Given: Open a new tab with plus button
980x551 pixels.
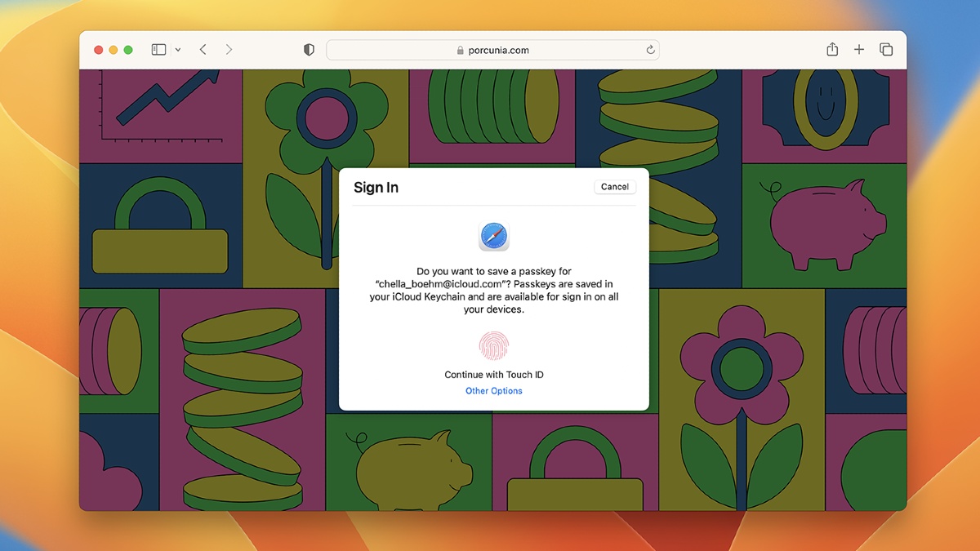Looking at the screenshot, I should pos(859,50).
